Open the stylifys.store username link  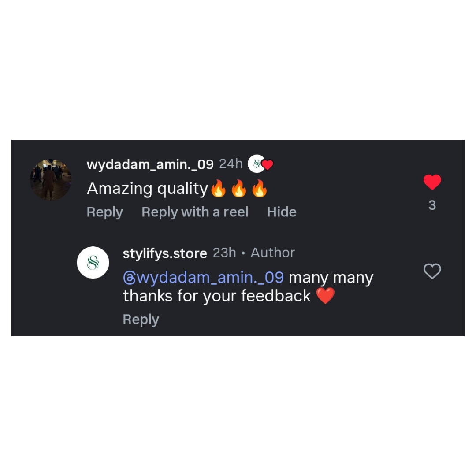click(165, 253)
